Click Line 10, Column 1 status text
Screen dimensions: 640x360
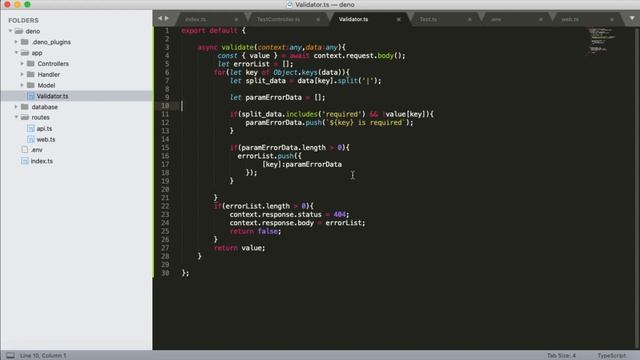[x=43, y=356]
